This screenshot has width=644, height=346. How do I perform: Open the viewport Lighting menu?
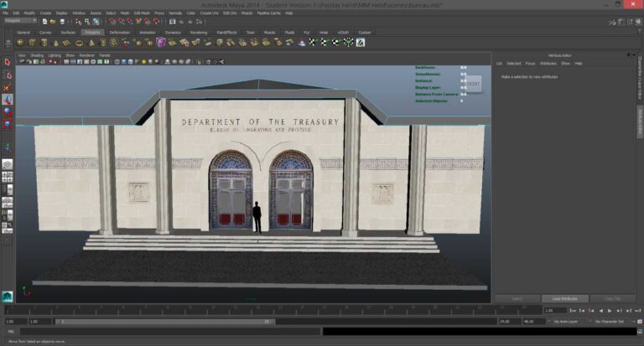click(x=55, y=55)
